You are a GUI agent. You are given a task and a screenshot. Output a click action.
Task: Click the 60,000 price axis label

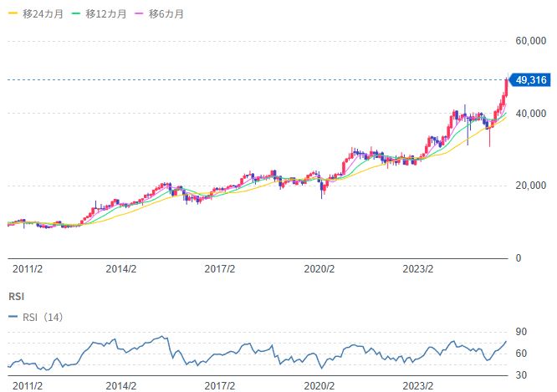pos(530,41)
